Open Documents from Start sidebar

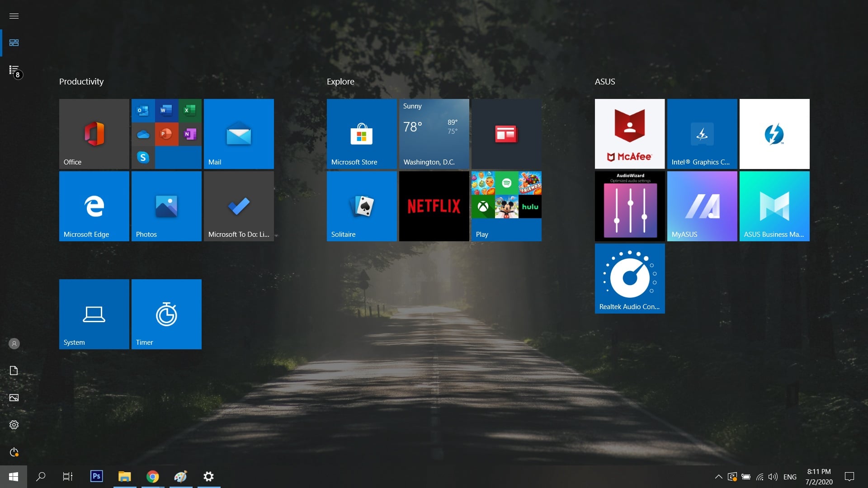(x=14, y=371)
